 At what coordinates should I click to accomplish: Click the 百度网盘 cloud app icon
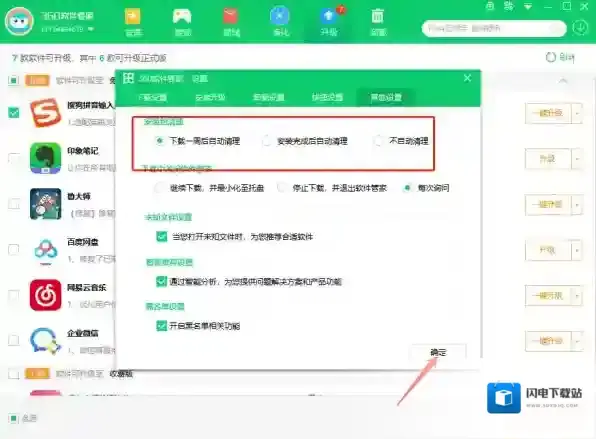point(46,250)
